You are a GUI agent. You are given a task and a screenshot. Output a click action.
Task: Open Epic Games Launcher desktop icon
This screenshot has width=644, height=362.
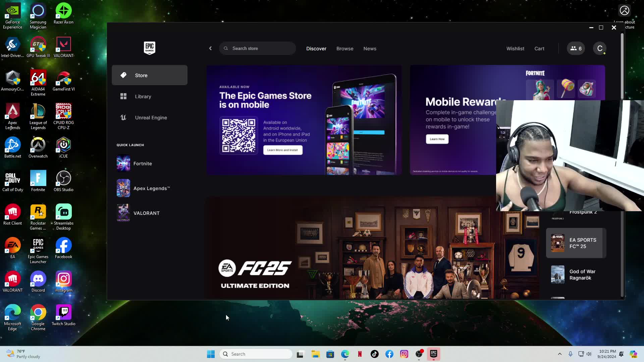[x=38, y=251]
